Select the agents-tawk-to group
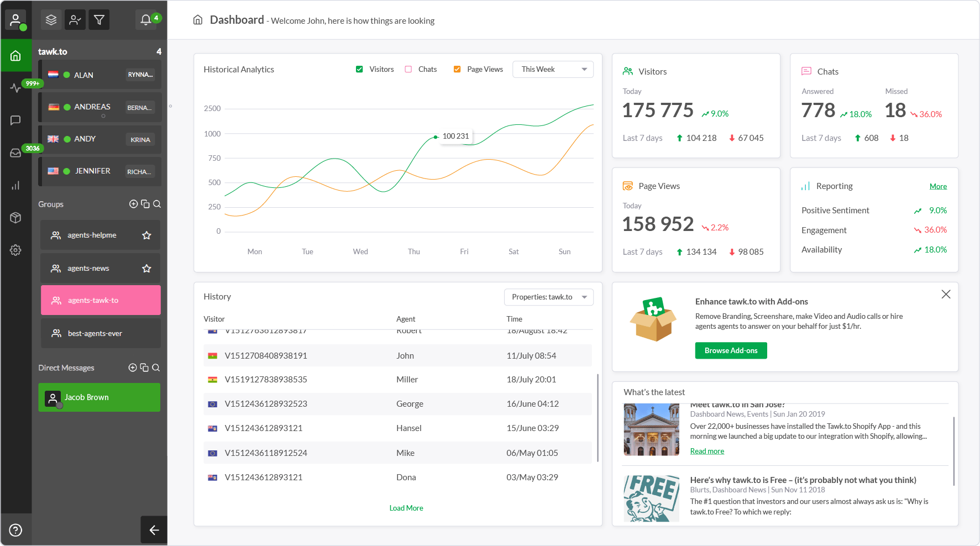Viewport: 980px width, 546px height. point(101,300)
